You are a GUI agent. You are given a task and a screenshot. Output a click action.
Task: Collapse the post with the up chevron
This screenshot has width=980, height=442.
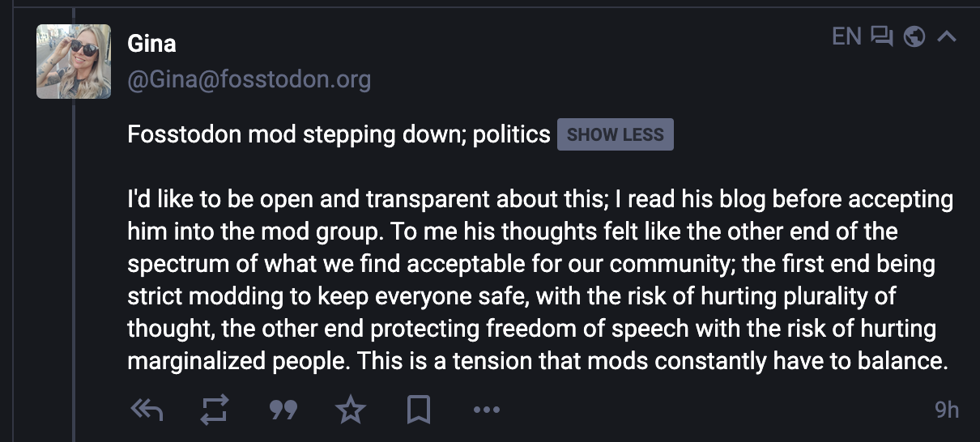pos(947,36)
